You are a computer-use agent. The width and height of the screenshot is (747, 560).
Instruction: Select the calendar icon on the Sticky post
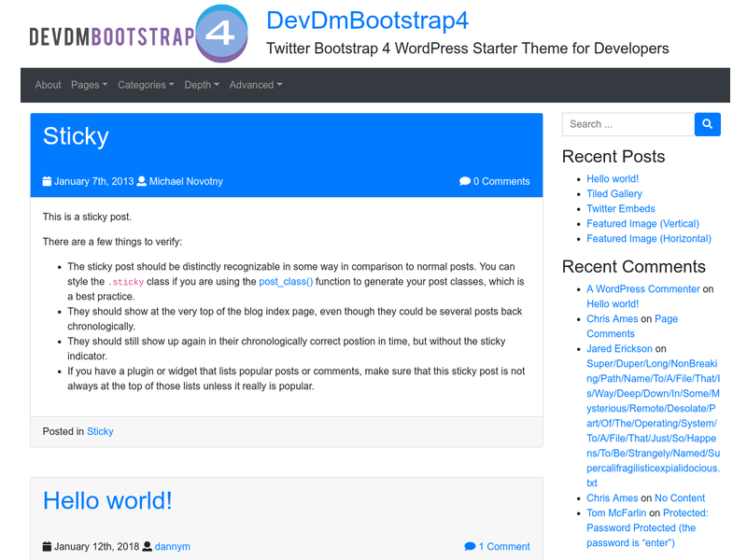click(x=48, y=182)
